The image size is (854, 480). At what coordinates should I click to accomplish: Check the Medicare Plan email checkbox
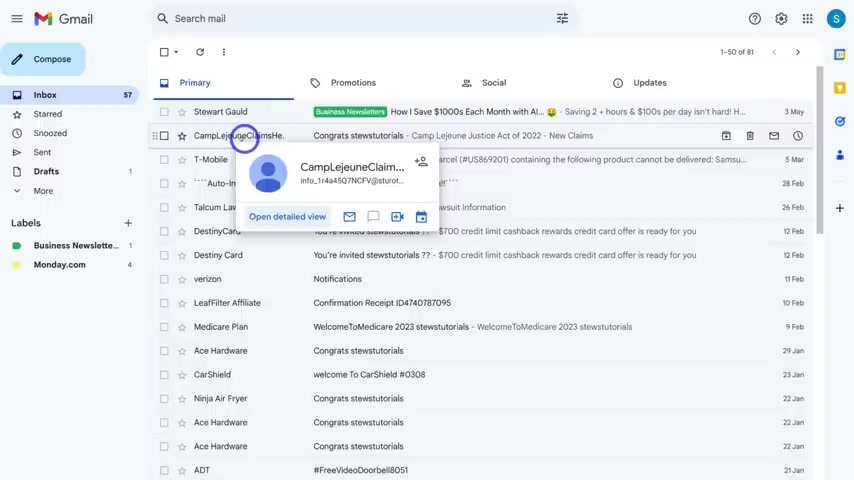point(164,327)
